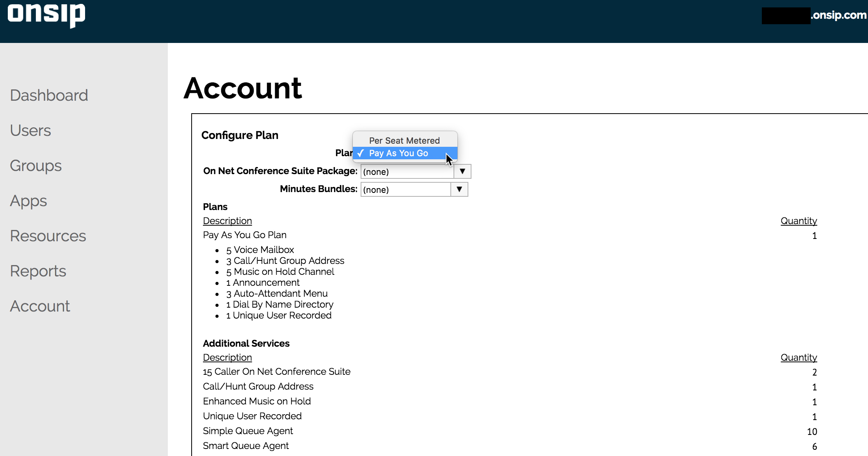The image size is (868, 456).
Task: Click Smart Queue Agent quantity 6
Action: 815,446
